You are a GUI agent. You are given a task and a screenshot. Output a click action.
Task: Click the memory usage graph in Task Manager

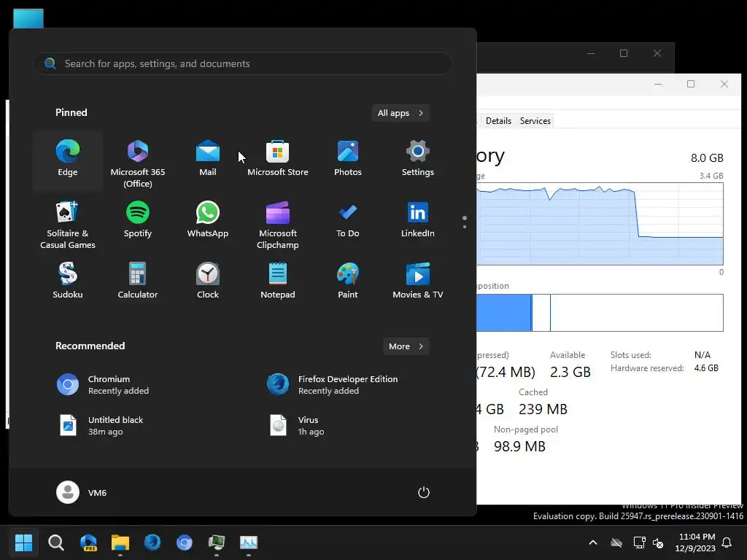point(600,224)
